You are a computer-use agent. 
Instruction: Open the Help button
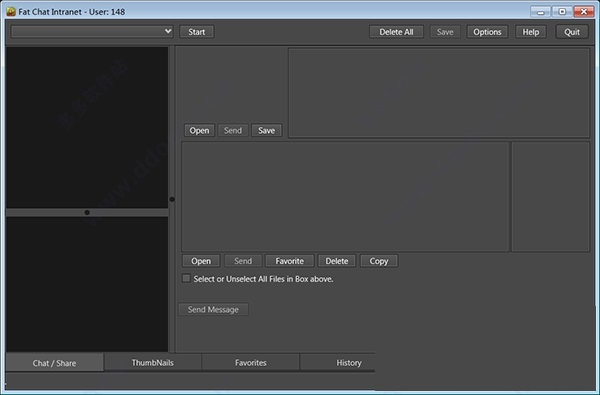[531, 32]
